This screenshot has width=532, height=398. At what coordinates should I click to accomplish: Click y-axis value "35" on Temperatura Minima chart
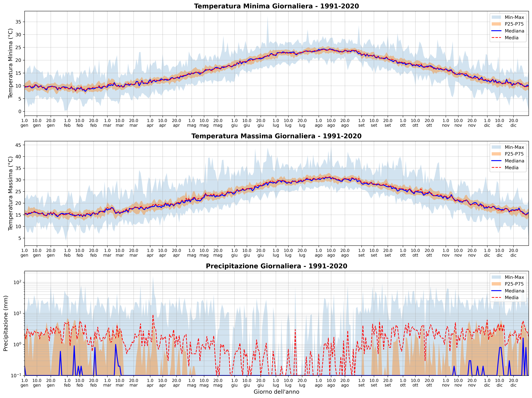point(18,22)
